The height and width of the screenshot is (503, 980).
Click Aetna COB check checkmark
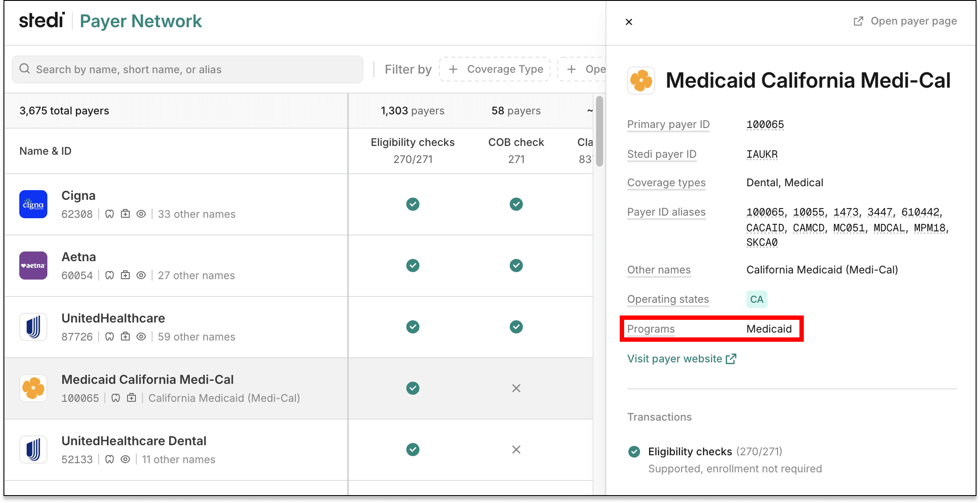(x=516, y=266)
